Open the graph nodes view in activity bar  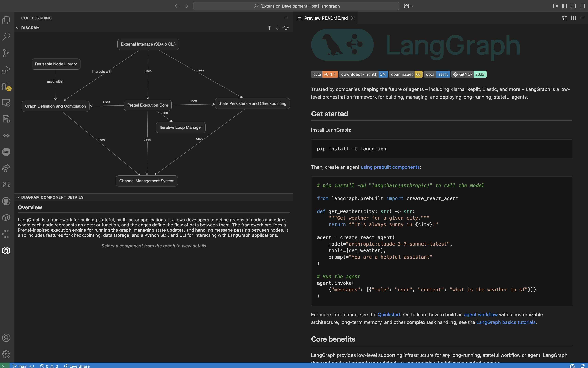point(6,234)
